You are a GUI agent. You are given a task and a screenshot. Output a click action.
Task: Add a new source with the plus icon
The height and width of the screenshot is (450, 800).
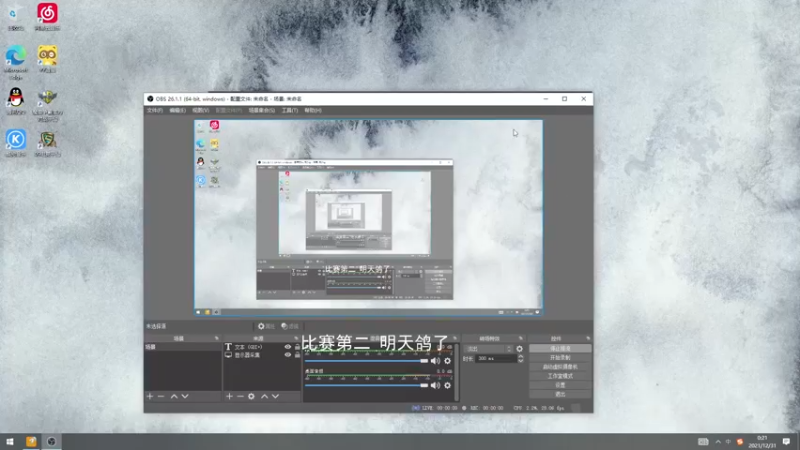[229, 396]
